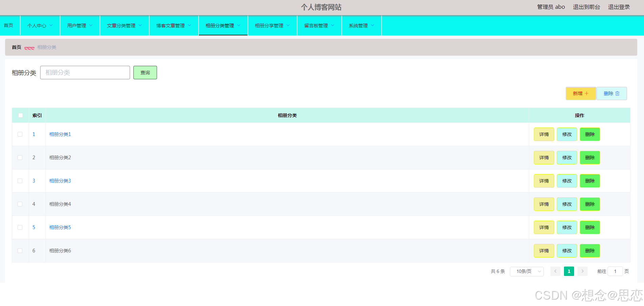Check the checkbox for row 相册分类5
Image resolution: width=644 pixels, height=306 pixels.
(x=20, y=227)
